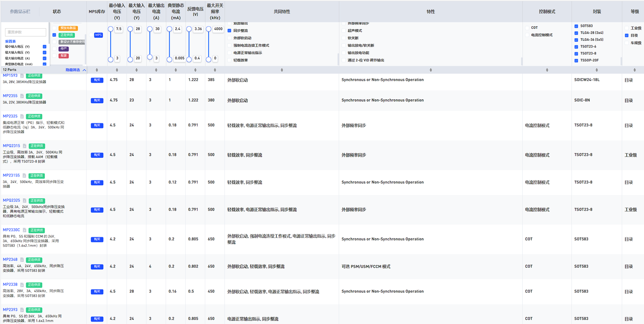Check the 外部软启动 filter option
This screenshot has width=644, height=324.
click(x=229, y=38)
